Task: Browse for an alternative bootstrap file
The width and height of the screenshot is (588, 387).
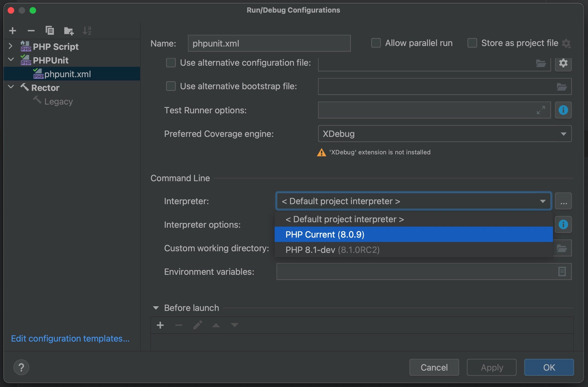Action: pos(562,86)
